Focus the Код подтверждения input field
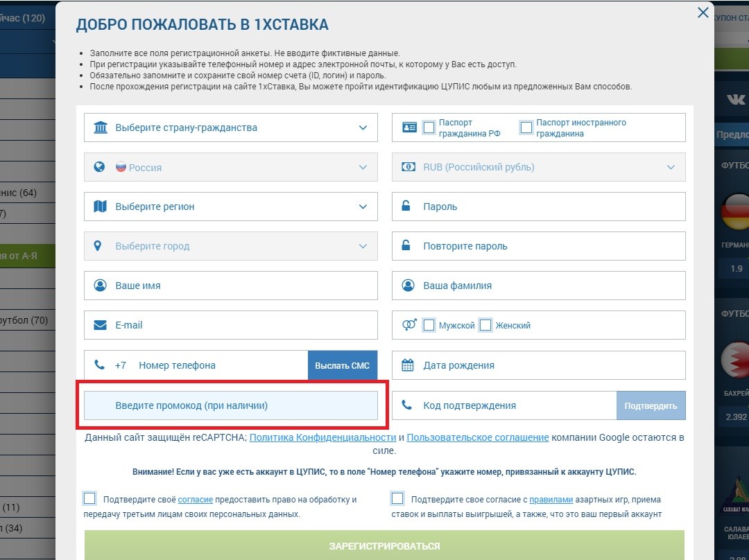The width and height of the screenshot is (749, 560). tap(504, 406)
